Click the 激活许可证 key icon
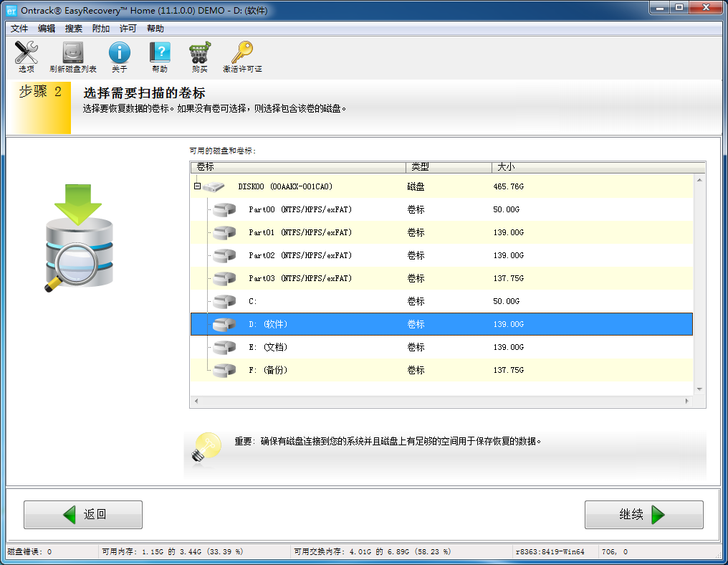 point(242,53)
